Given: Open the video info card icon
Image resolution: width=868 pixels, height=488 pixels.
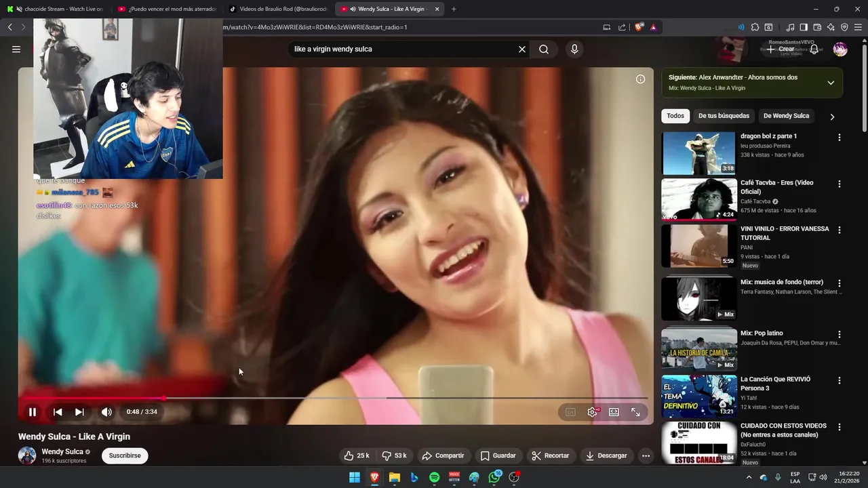Looking at the screenshot, I should click(x=640, y=79).
